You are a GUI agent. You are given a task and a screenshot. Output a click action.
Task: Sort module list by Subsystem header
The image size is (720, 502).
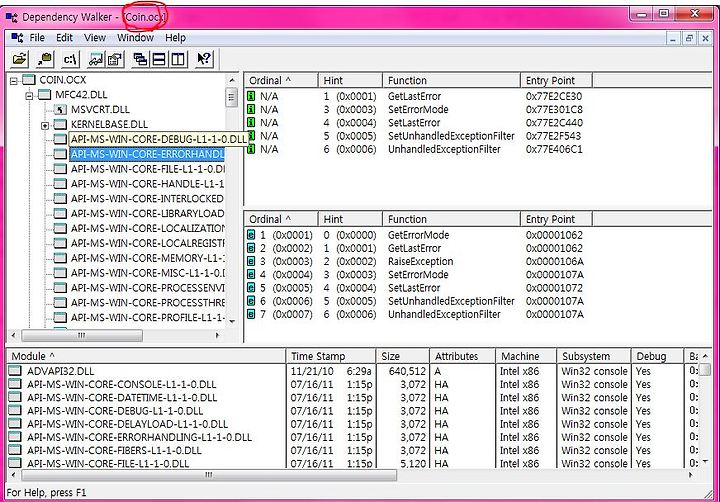click(594, 356)
